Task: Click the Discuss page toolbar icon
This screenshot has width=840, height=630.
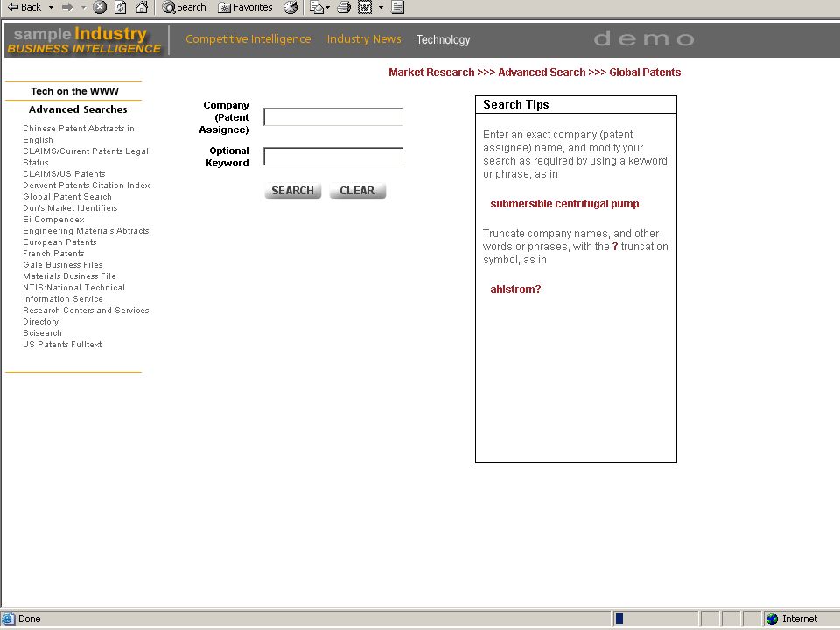Action: (397, 7)
